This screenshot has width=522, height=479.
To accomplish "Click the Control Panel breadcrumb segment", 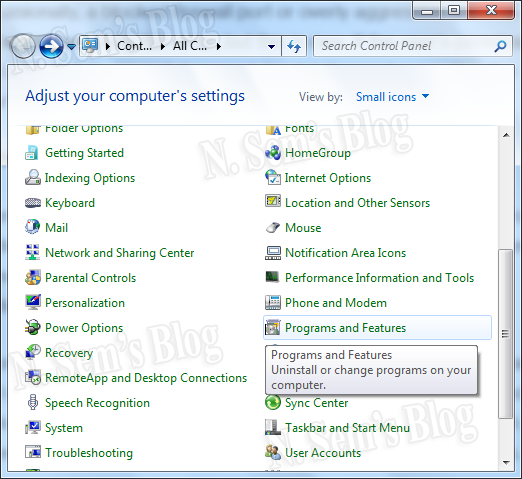I will coord(134,46).
